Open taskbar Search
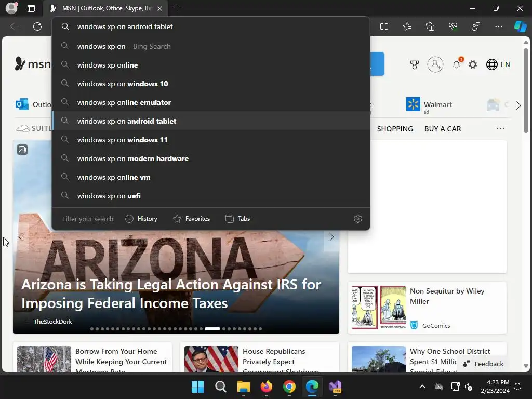Viewport: 532px width, 399px height. click(220, 387)
